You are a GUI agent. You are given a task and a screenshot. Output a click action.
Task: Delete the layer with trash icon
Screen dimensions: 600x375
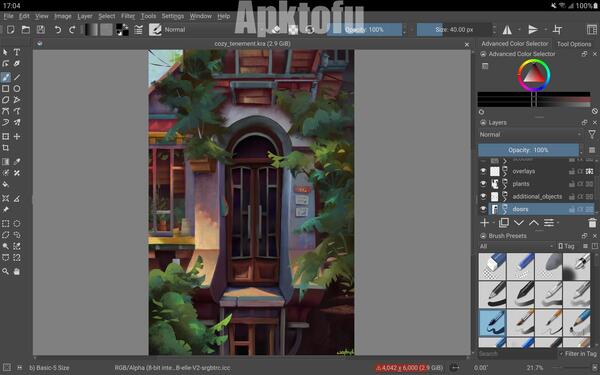pos(592,223)
